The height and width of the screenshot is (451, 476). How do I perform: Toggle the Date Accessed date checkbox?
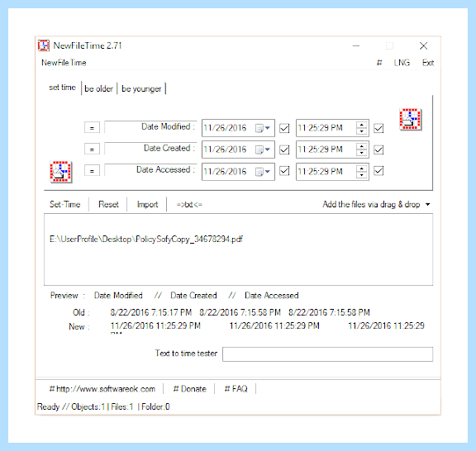click(x=284, y=171)
